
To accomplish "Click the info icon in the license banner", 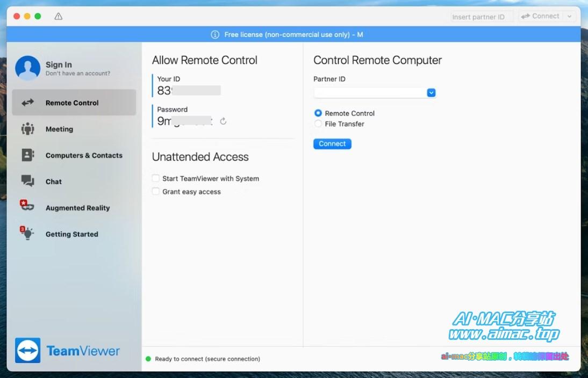I will coord(215,34).
